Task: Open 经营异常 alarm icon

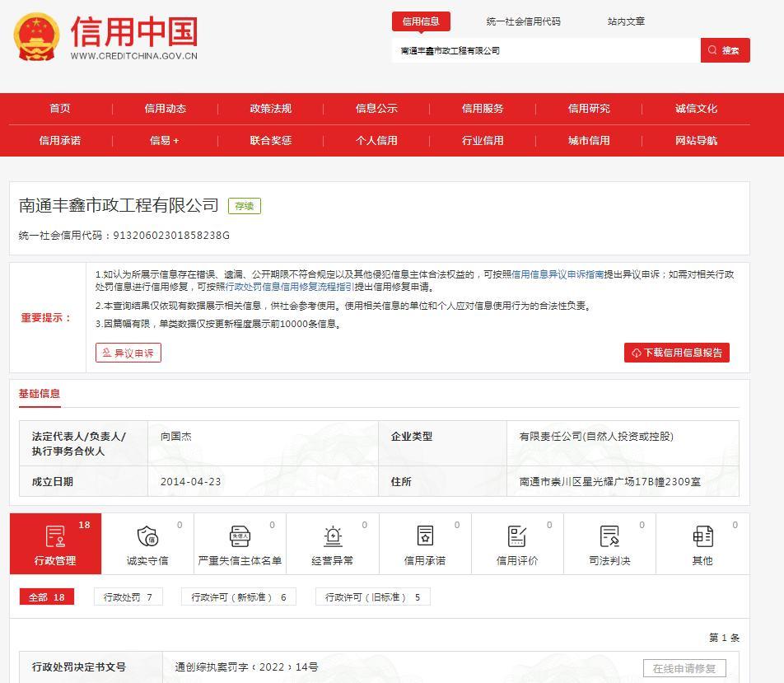Action: (333, 536)
